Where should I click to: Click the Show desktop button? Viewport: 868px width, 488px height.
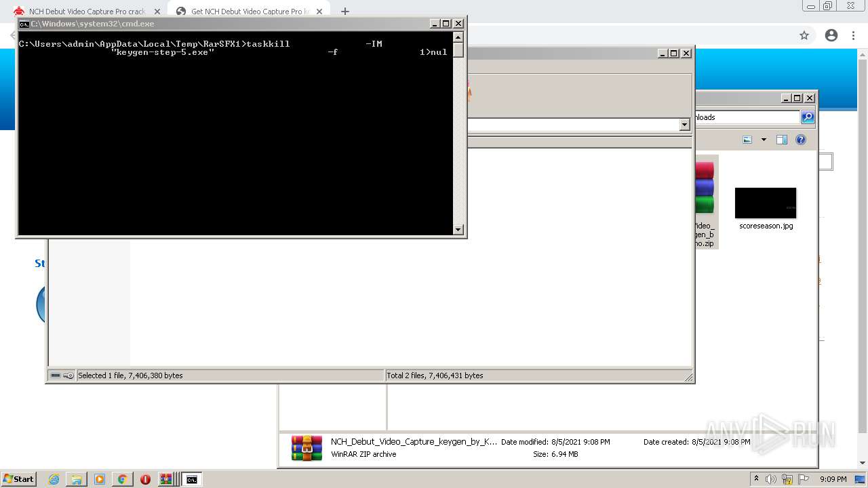pos(861,479)
